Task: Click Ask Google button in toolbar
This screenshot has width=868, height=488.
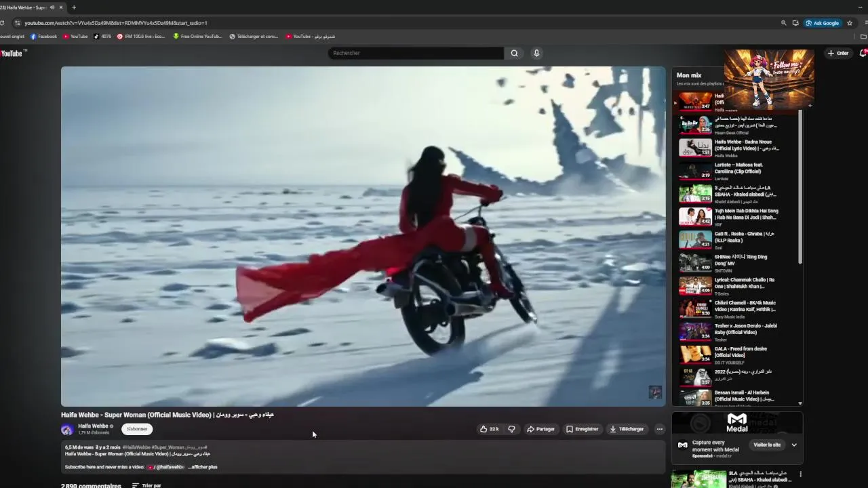Action: [x=823, y=23]
